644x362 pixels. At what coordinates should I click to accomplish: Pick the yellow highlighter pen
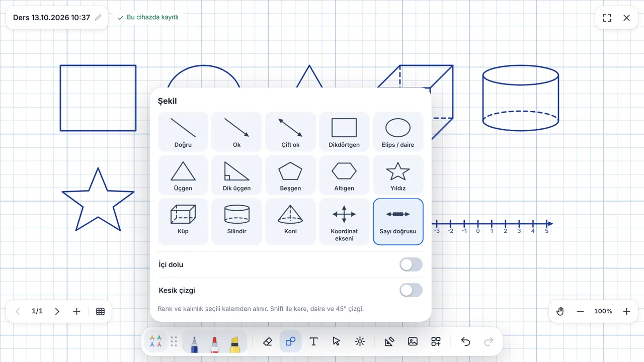click(234, 343)
